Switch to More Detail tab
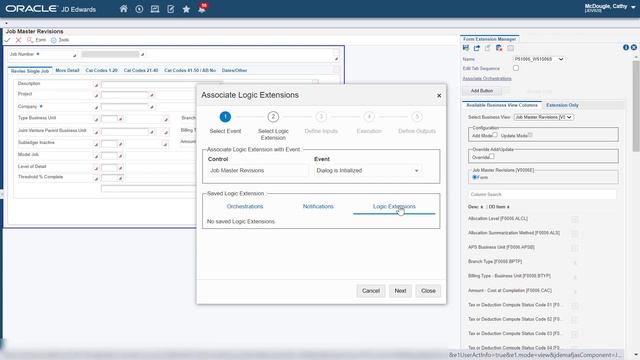Image resolution: width=640 pixels, height=360 pixels. 67,71
